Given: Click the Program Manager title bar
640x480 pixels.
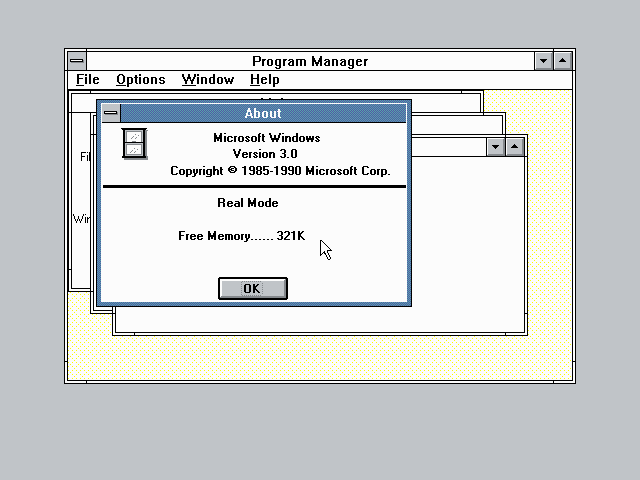Looking at the screenshot, I should [x=310, y=61].
